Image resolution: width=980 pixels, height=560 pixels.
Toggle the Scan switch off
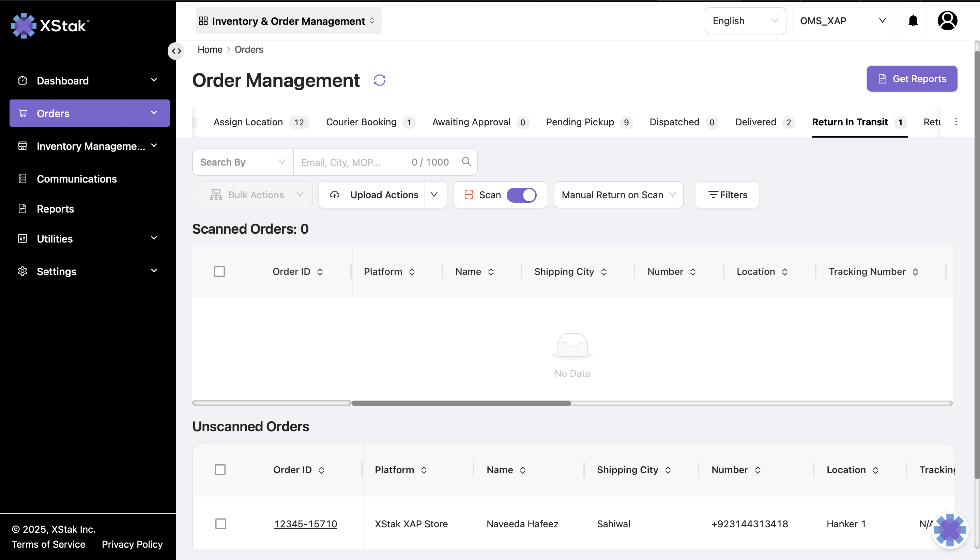(521, 195)
